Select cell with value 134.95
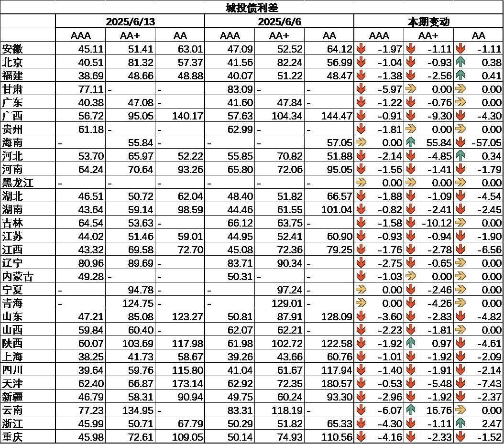Viewport: 504px width, 444px height. [130, 410]
